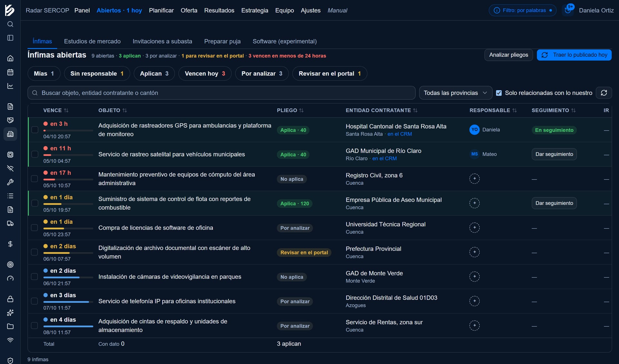Open the home icon in the sidebar
This screenshot has width=619, height=364.
point(10,58)
